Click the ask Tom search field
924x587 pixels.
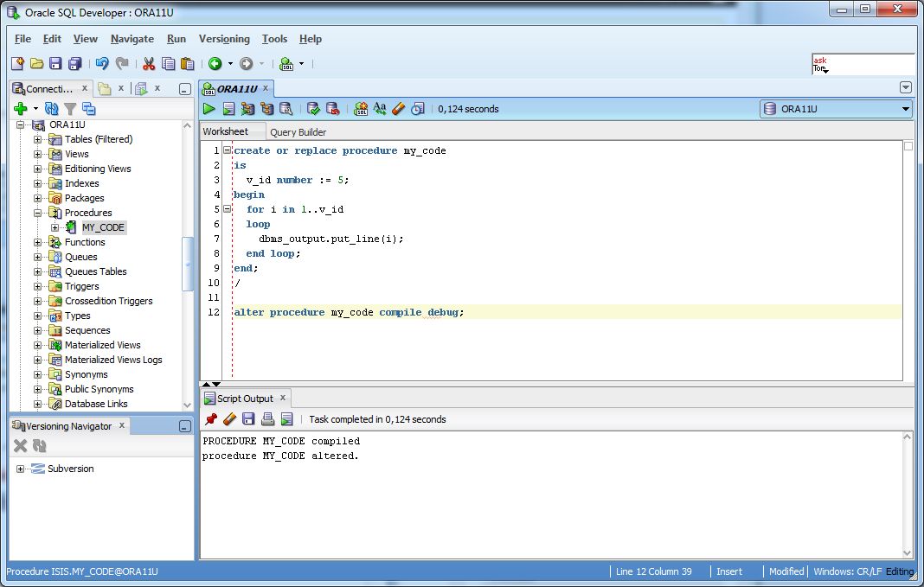(863, 64)
